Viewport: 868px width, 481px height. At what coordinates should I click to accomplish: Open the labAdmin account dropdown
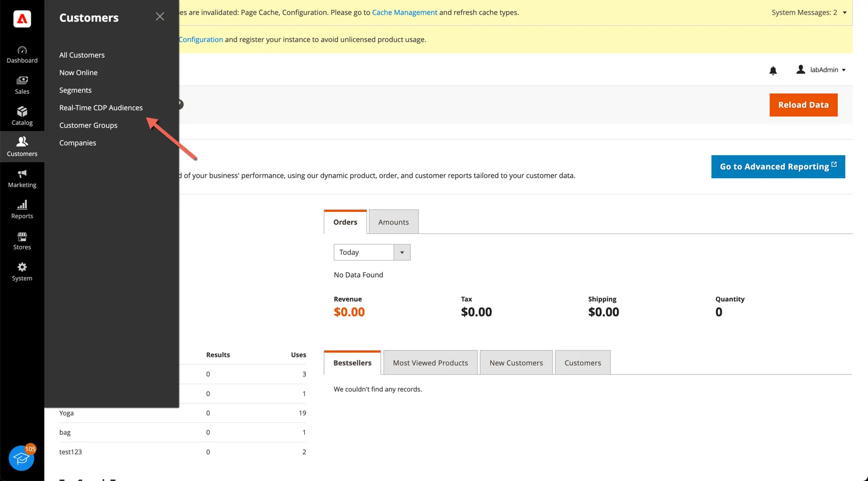click(x=821, y=70)
